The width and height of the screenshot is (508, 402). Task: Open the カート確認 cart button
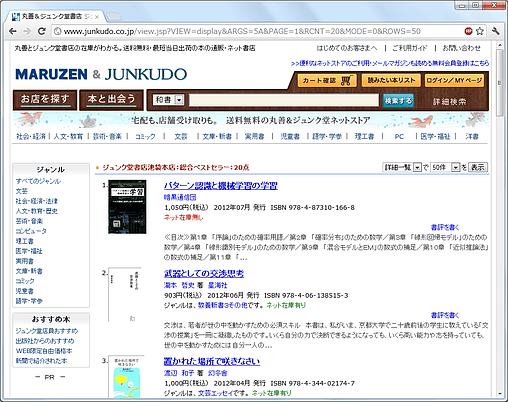click(x=327, y=80)
